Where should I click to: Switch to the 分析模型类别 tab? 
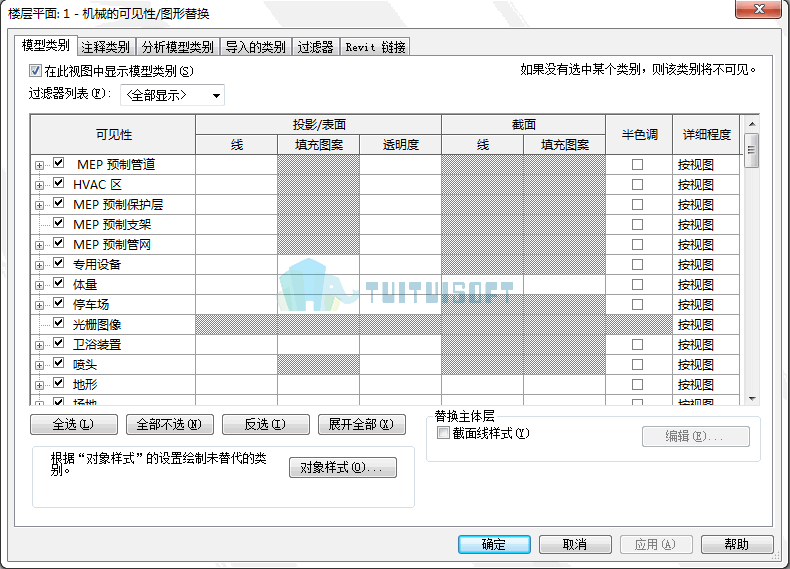point(177,47)
